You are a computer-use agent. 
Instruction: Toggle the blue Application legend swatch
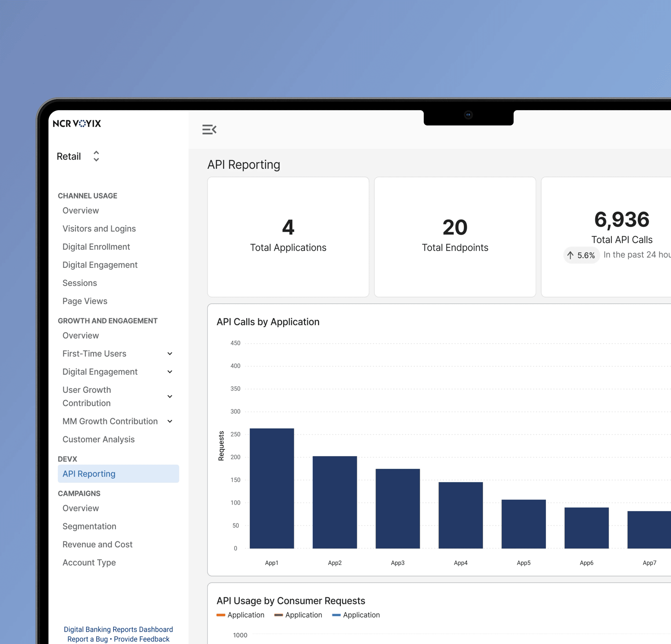336,615
